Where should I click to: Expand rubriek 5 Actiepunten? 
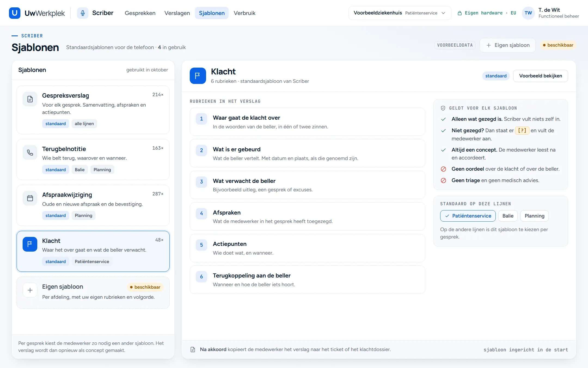307,248
